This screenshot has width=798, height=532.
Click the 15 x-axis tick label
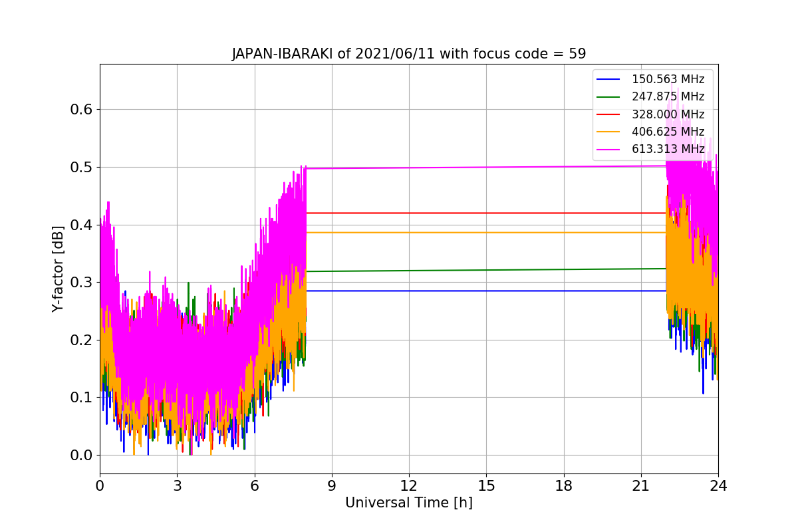(x=486, y=486)
